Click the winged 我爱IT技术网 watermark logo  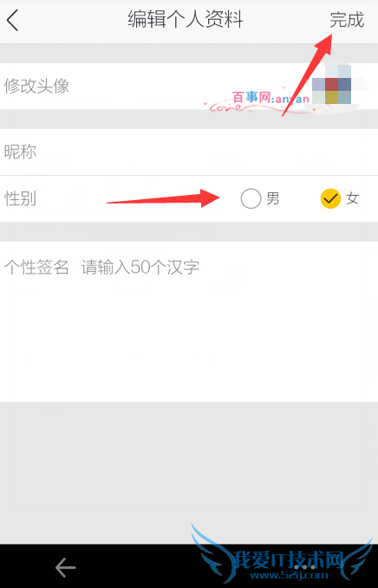pyautogui.click(x=281, y=555)
